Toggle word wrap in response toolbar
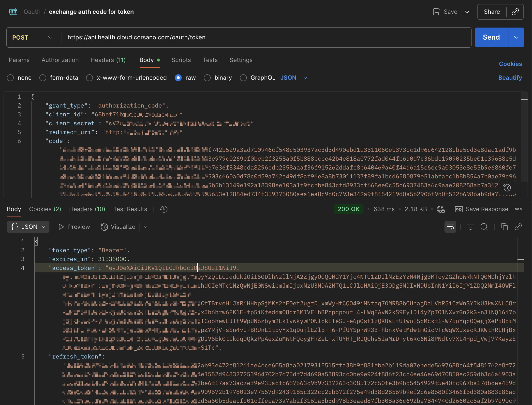 [450, 227]
